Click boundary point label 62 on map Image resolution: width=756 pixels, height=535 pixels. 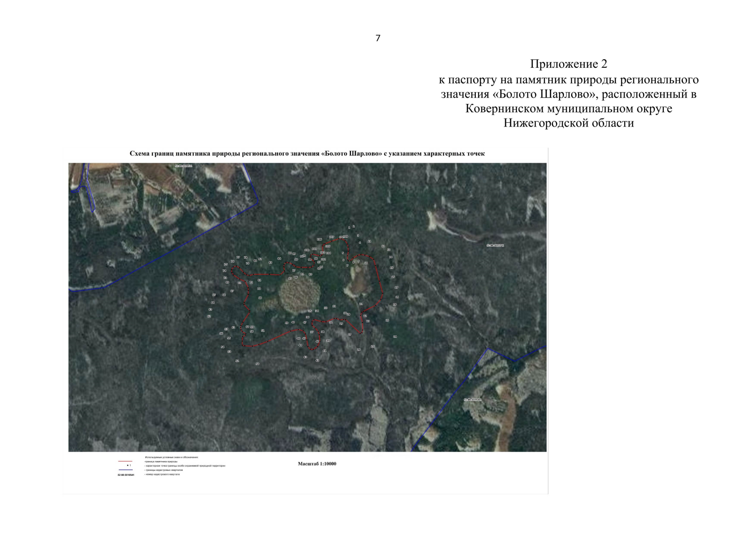click(x=209, y=316)
